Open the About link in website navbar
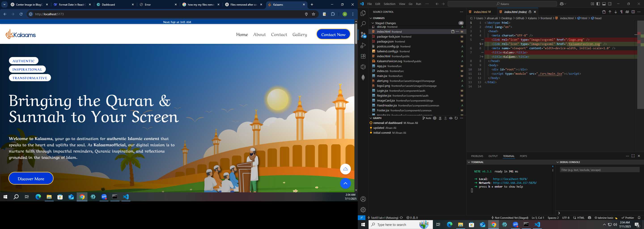This screenshot has width=644, height=229. click(x=259, y=34)
